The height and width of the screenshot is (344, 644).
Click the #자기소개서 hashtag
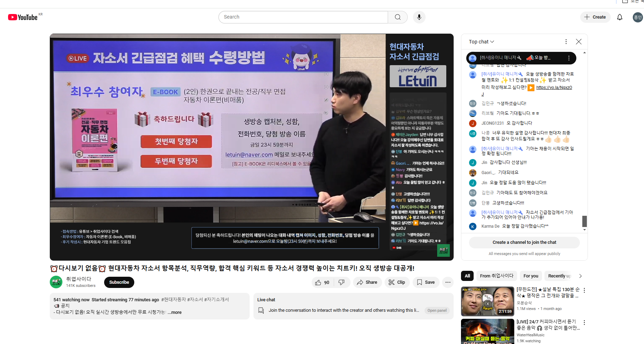click(217, 300)
